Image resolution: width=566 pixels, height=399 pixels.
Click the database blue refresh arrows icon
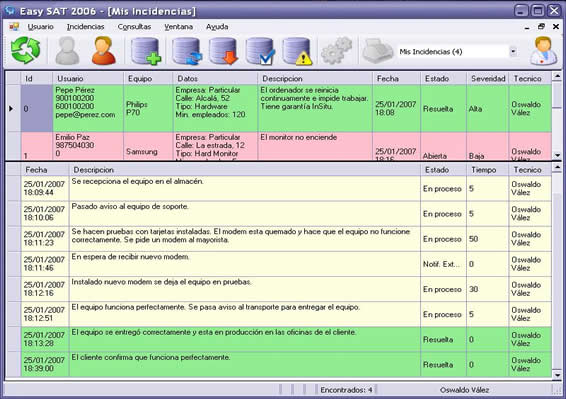coord(187,51)
